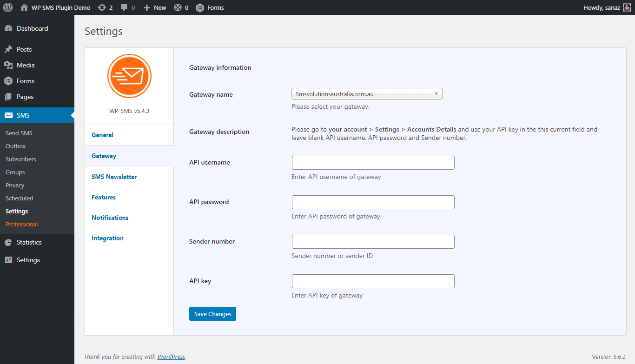Click the Statistics pie chart icon
Viewport: 635px width, 364px height.
(x=8, y=242)
